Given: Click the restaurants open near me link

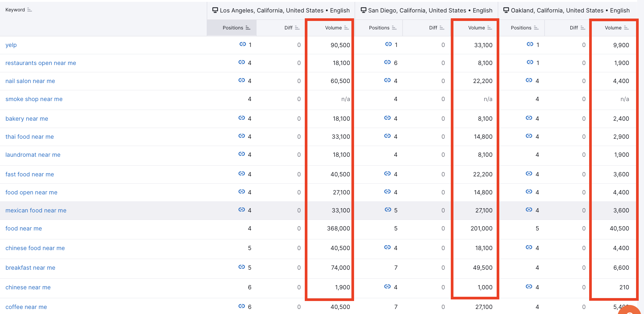Looking at the screenshot, I should pyautogui.click(x=40, y=63).
